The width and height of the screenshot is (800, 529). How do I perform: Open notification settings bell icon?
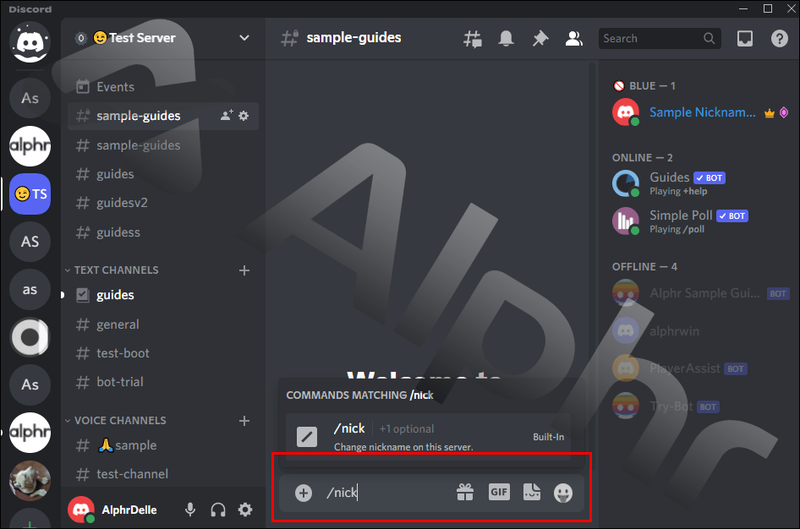tap(506, 38)
